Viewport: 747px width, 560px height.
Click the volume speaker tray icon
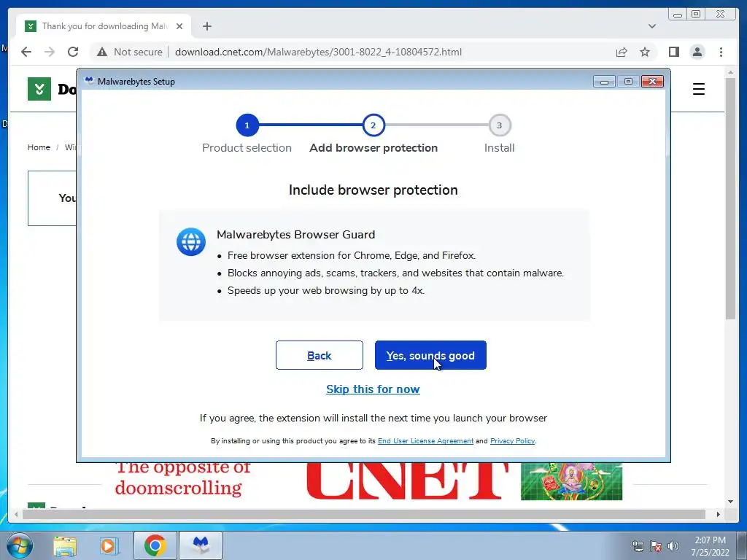(673, 546)
